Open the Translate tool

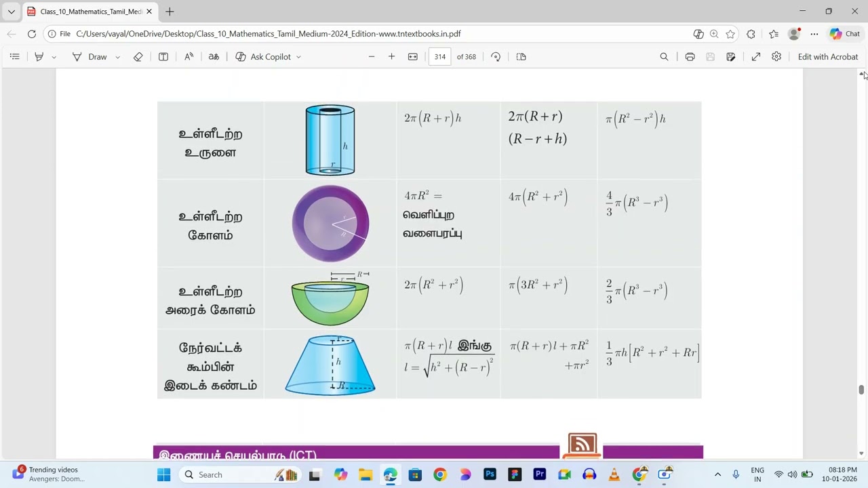(x=214, y=57)
